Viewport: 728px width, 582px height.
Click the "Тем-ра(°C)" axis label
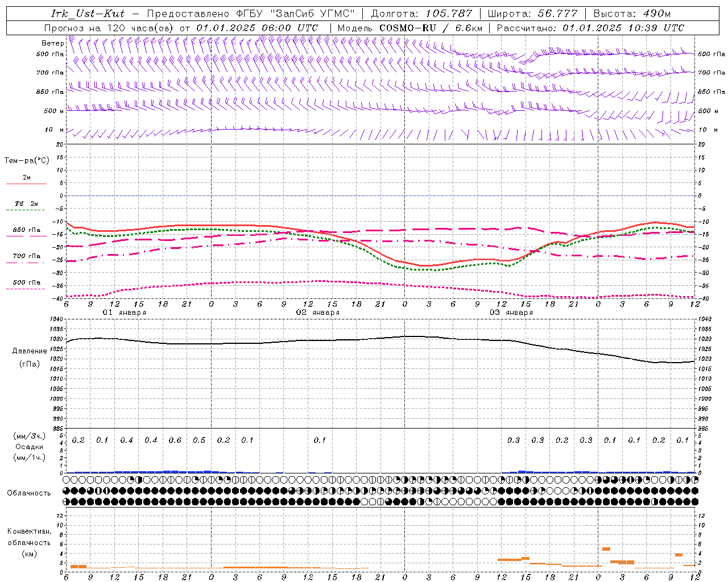pos(27,161)
